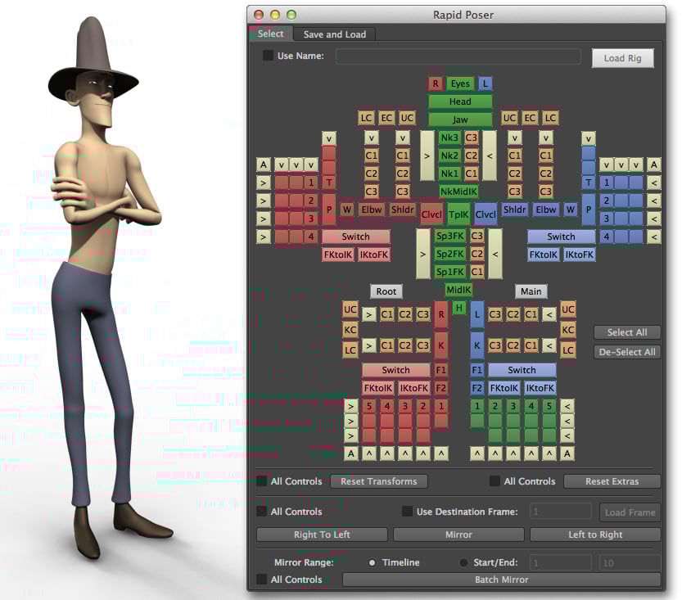Select the red Shldr control

click(x=402, y=210)
